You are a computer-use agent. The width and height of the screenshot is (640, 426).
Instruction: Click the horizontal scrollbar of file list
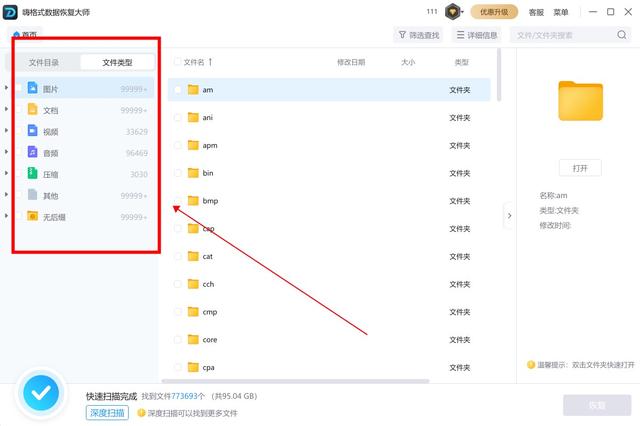[296, 381]
